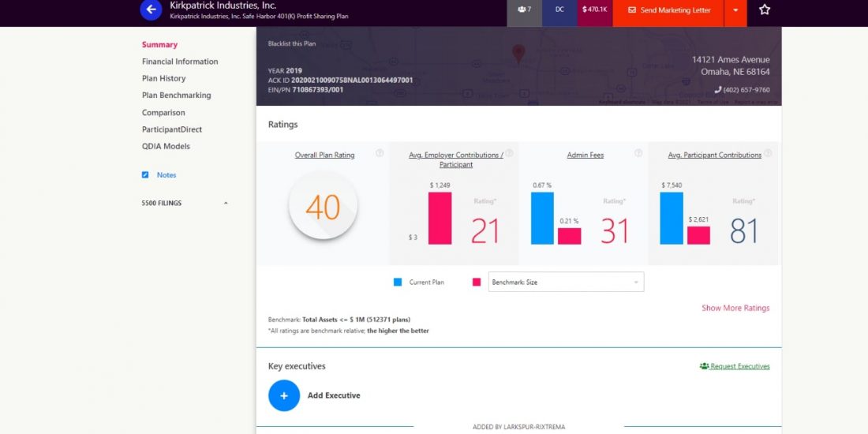Click Show More Ratings link
The width and height of the screenshot is (868, 434).
pos(735,308)
